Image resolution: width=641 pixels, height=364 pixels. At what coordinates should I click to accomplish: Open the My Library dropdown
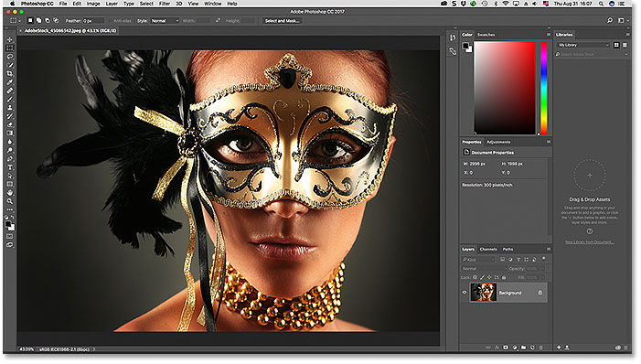click(583, 45)
